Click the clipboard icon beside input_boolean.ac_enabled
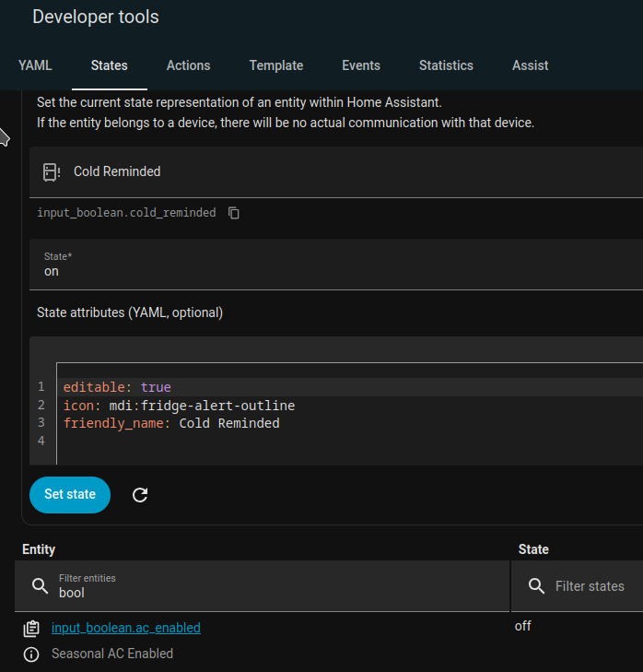The image size is (643, 672). click(31, 628)
